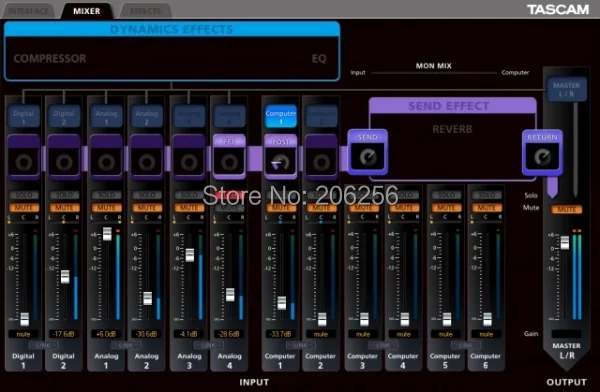Image resolution: width=600 pixels, height=392 pixels.
Task: Solo the Analog 1 channel
Action: point(106,195)
